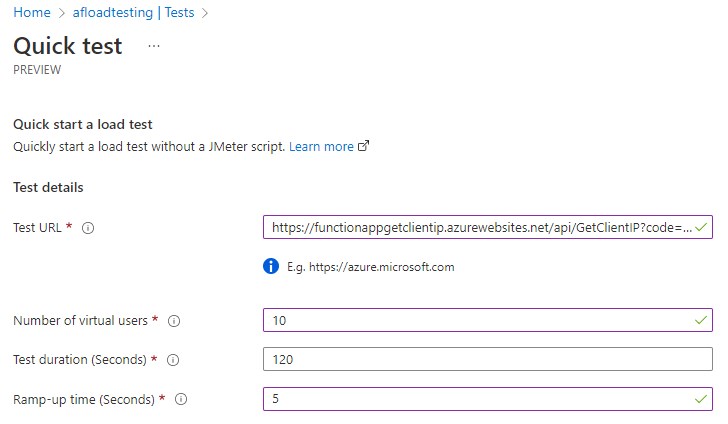Click the blue information icon near example URL
The height and width of the screenshot is (424, 728).
tap(270, 267)
